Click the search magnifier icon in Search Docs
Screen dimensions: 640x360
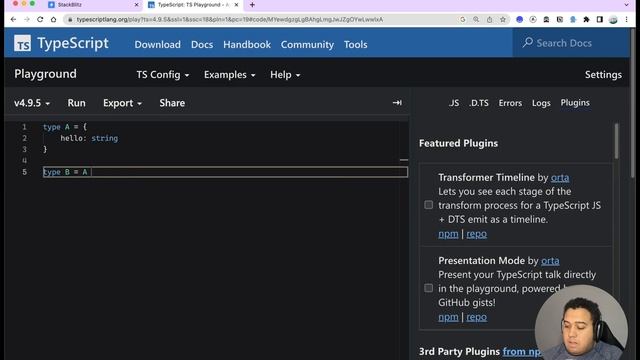[x=528, y=42]
